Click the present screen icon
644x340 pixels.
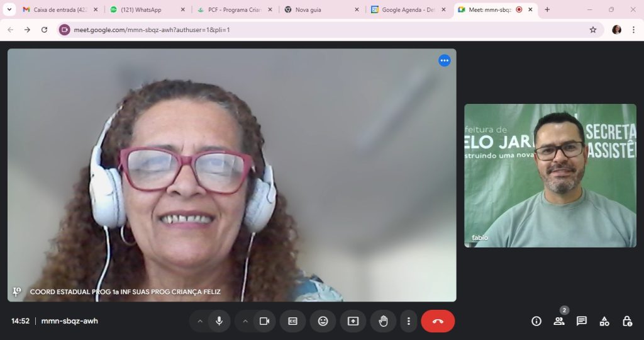tap(353, 321)
